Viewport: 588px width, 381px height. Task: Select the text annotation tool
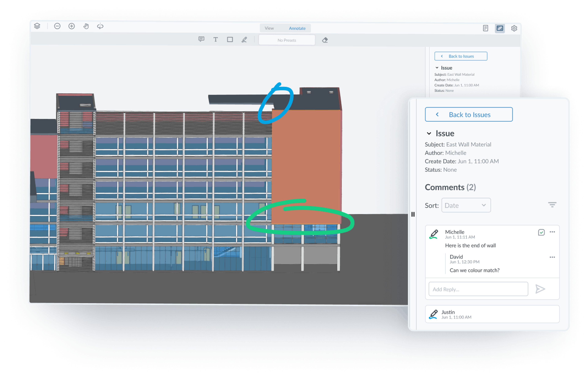(x=215, y=40)
